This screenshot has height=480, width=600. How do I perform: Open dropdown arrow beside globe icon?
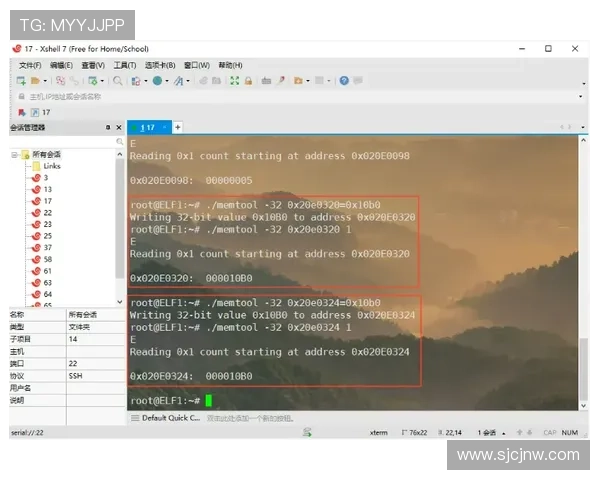[167, 81]
